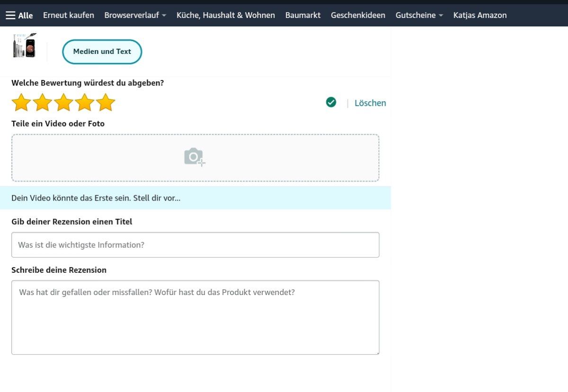Open Katjas Amazon page

pyautogui.click(x=479, y=15)
